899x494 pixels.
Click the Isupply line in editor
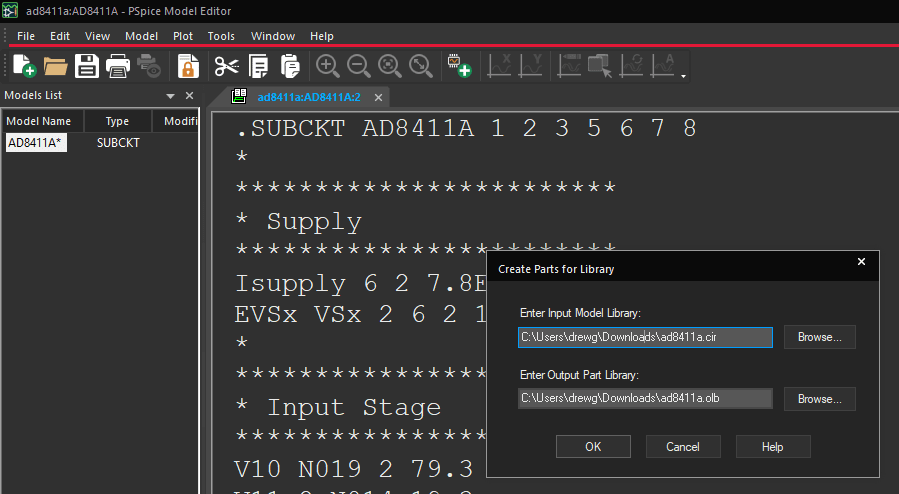point(361,284)
